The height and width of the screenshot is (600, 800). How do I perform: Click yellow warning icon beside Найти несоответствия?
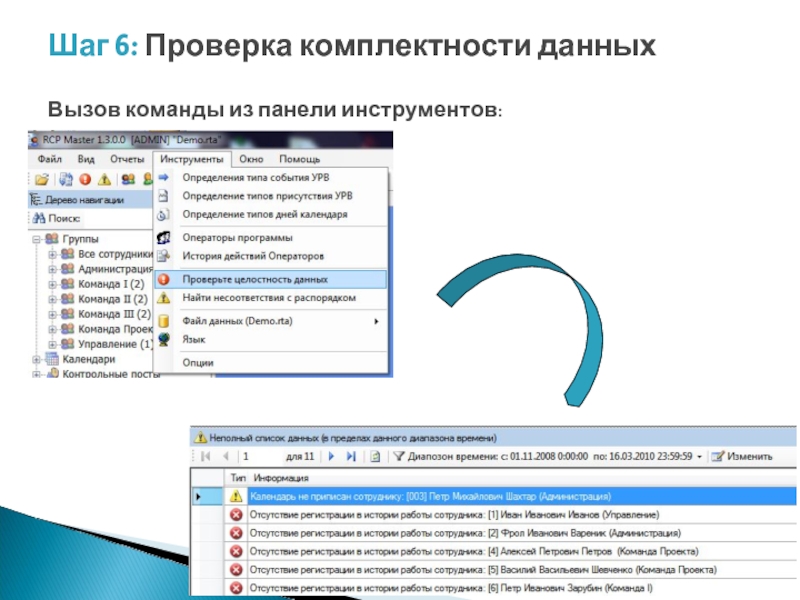point(163,298)
